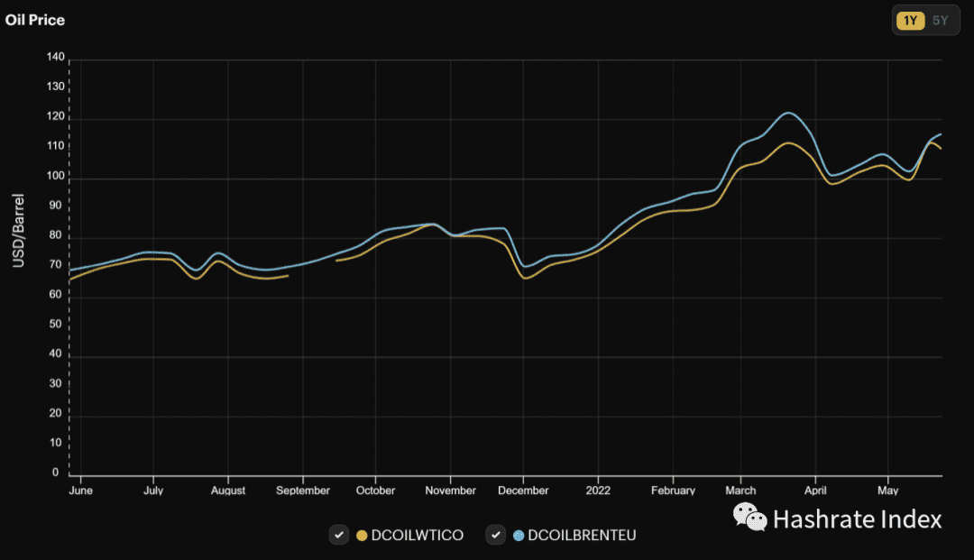Click the DCOILBRENTEU legend label text
Screen dimensions: 974x560
(582, 536)
